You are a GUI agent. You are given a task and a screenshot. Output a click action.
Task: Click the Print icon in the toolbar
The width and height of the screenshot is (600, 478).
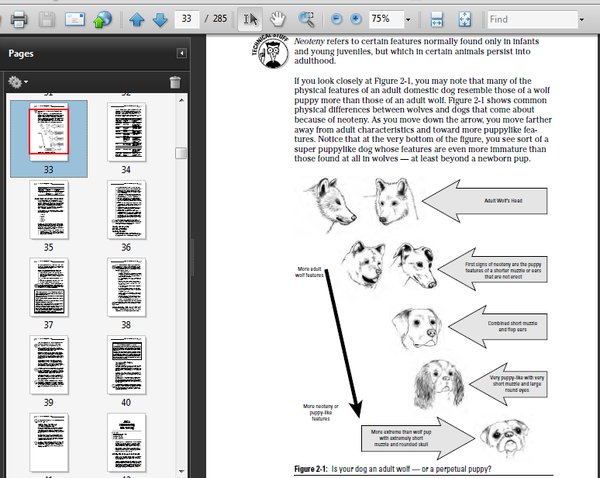point(19,19)
